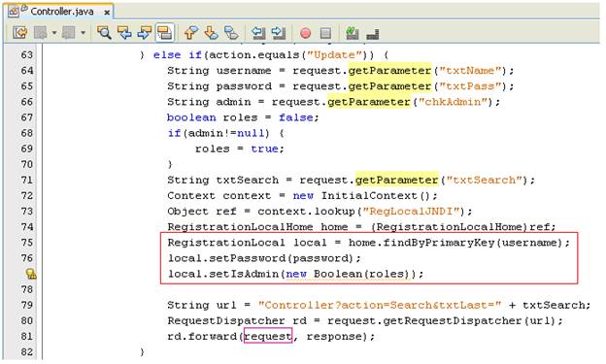Shift line left icon

(x=258, y=33)
